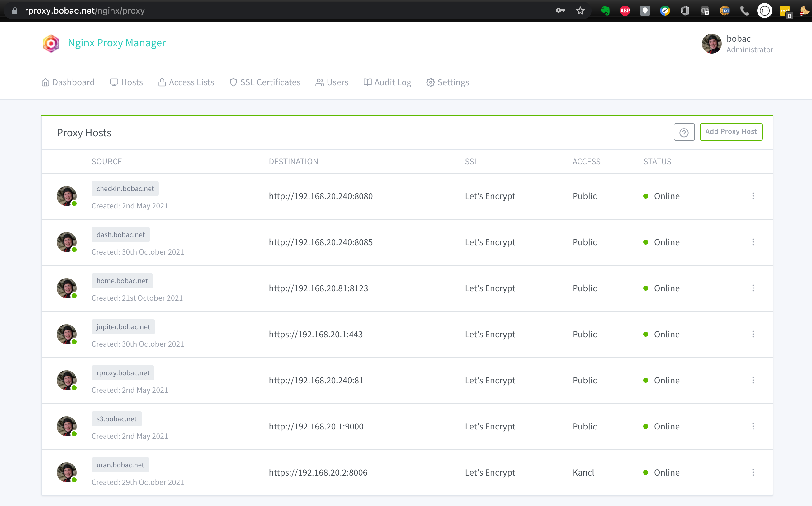This screenshot has width=812, height=506.
Task: Open the options menu for checkin.bobac.net
Action: pyautogui.click(x=753, y=196)
